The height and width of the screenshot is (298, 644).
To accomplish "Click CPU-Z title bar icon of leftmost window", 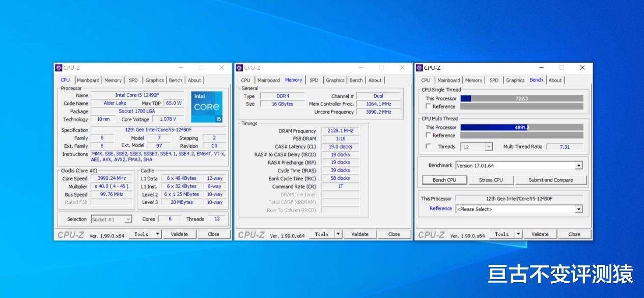I will pyautogui.click(x=59, y=68).
